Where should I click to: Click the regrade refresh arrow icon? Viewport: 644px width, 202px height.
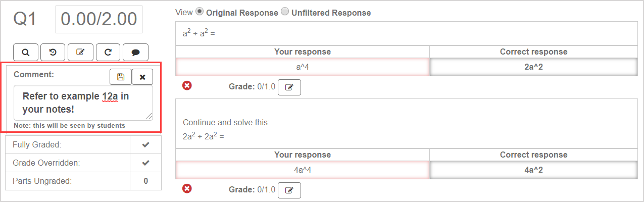[x=108, y=52]
